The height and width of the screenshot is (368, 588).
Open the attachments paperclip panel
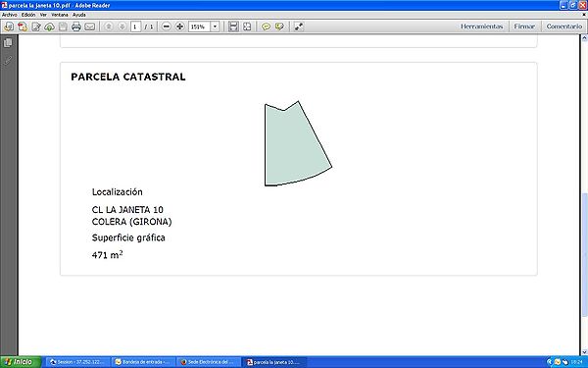pyautogui.click(x=8, y=60)
